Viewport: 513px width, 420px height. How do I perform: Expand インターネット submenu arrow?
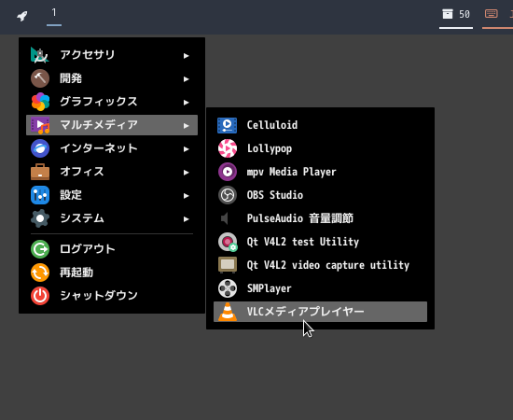pyautogui.click(x=187, y=149)
